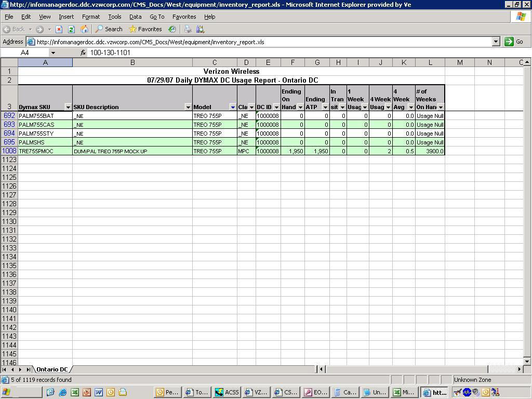Screen dimensions: 532x399
Task: Click the vertical scrollbar down arrow
Action: [x=527, y=362]
